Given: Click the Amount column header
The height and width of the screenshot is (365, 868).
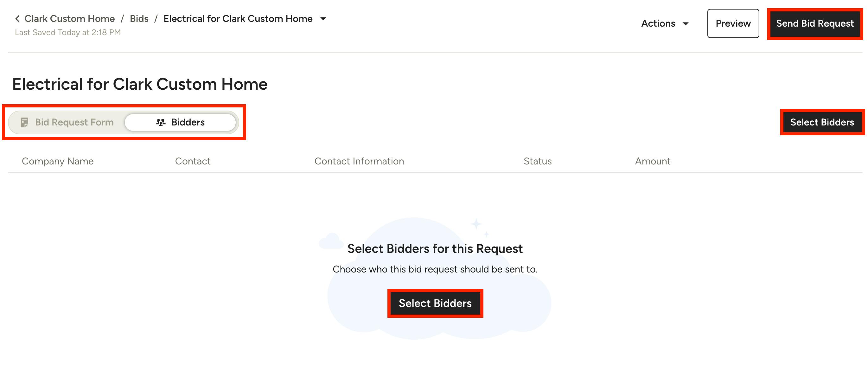Looking at the screenshot, I should click(653, 162).
